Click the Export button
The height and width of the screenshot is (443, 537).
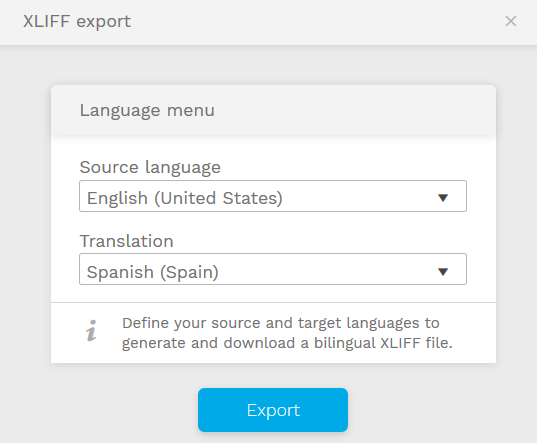click(x=273, y=410)
